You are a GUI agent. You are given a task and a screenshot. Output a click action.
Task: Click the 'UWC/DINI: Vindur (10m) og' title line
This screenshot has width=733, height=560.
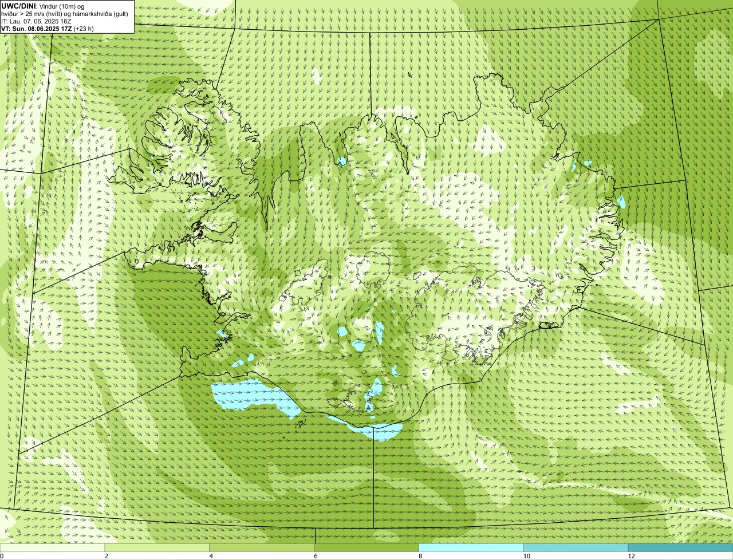43,6
